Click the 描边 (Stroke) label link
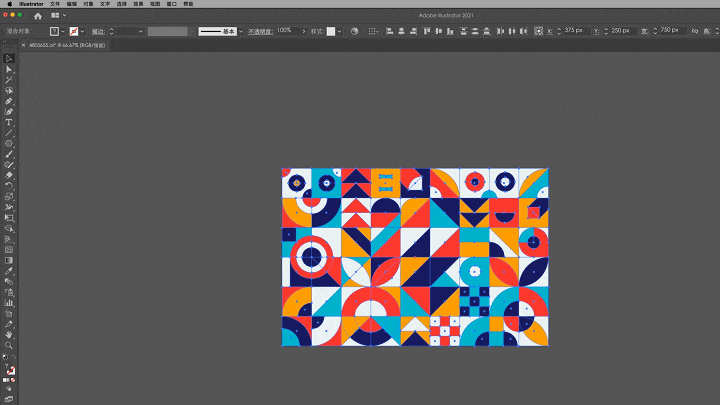 98,31
